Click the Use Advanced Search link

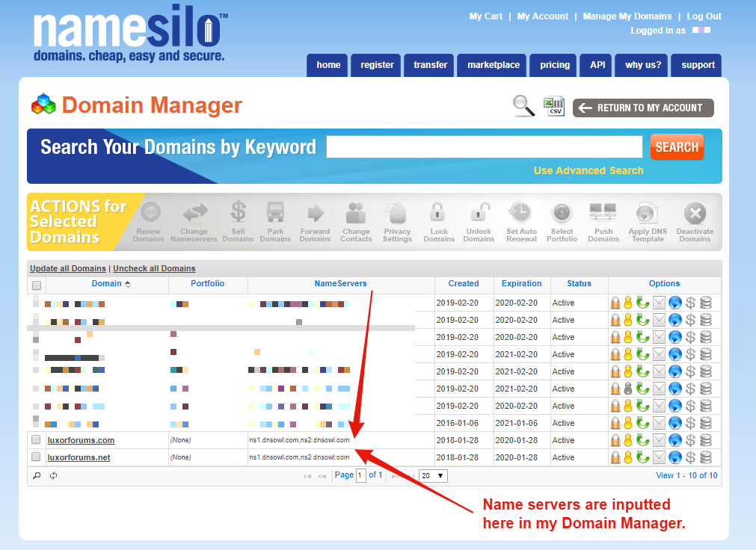pos(588,170)
